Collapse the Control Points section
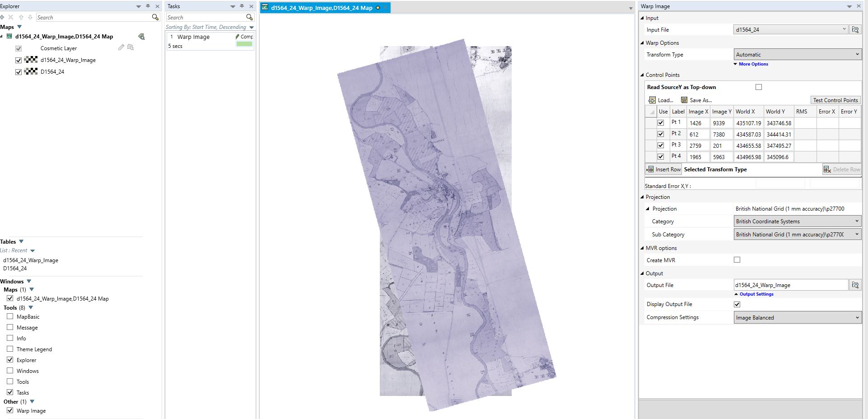 pos(642,75)
